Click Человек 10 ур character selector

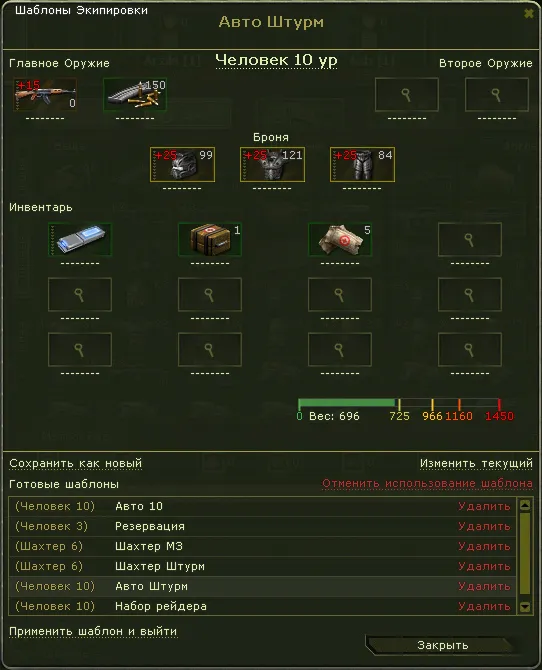coord(276,60)
